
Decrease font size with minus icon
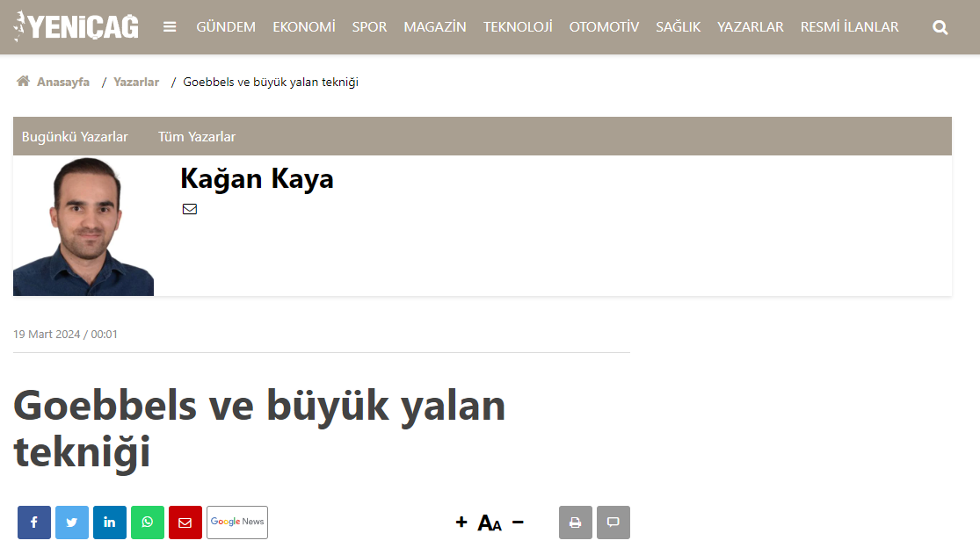click(518, 522)
